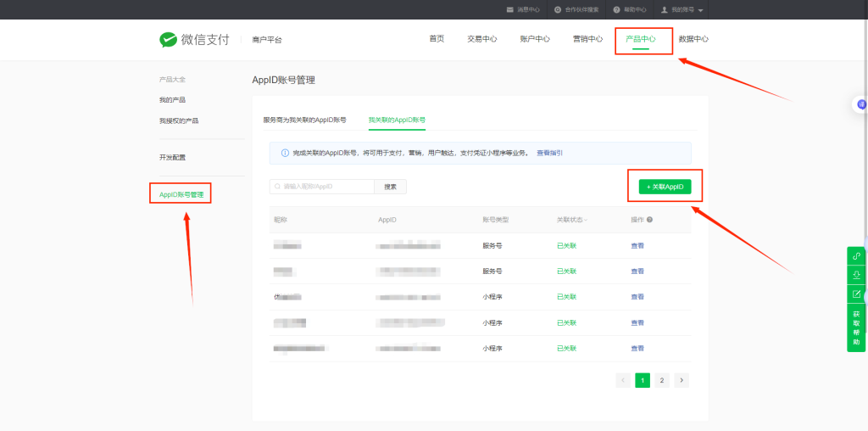Click the 合作伙伴搜索 partner search icon
This screenshot has height=431, width=868.
click(x=558, y=10)
